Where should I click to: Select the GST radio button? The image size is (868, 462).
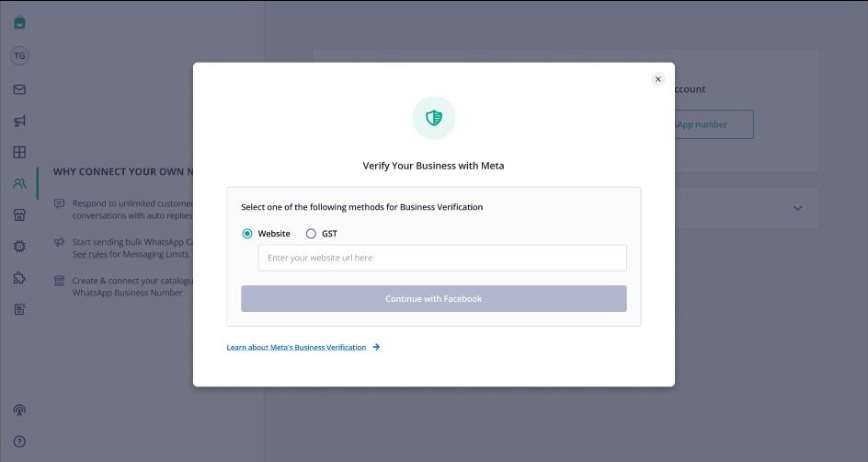[311, 234]
